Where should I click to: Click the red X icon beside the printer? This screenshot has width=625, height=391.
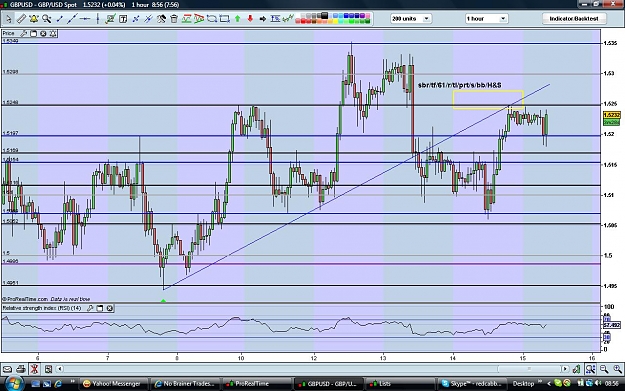[x=34, y=369]
